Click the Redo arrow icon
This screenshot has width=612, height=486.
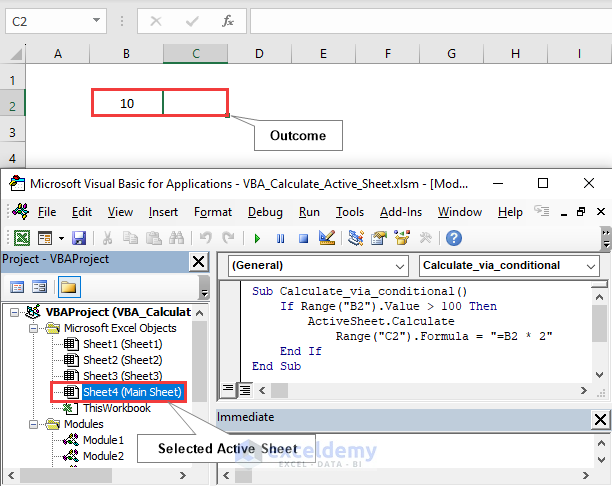coord(228,238)
